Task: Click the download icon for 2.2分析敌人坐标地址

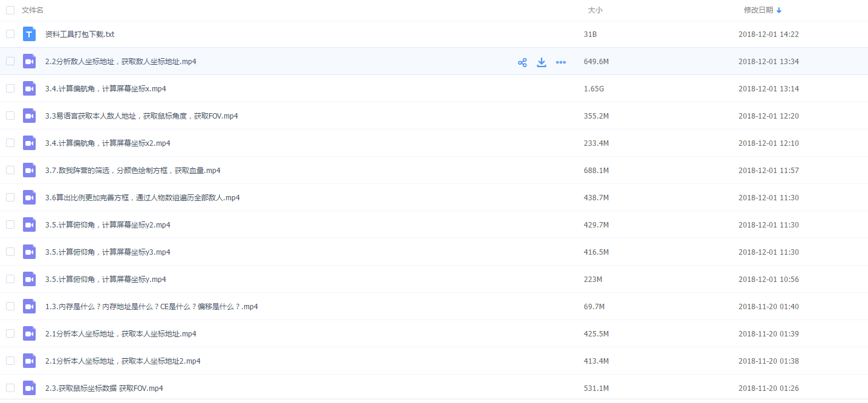Action: pyautogui.click(x=542, y=62)
